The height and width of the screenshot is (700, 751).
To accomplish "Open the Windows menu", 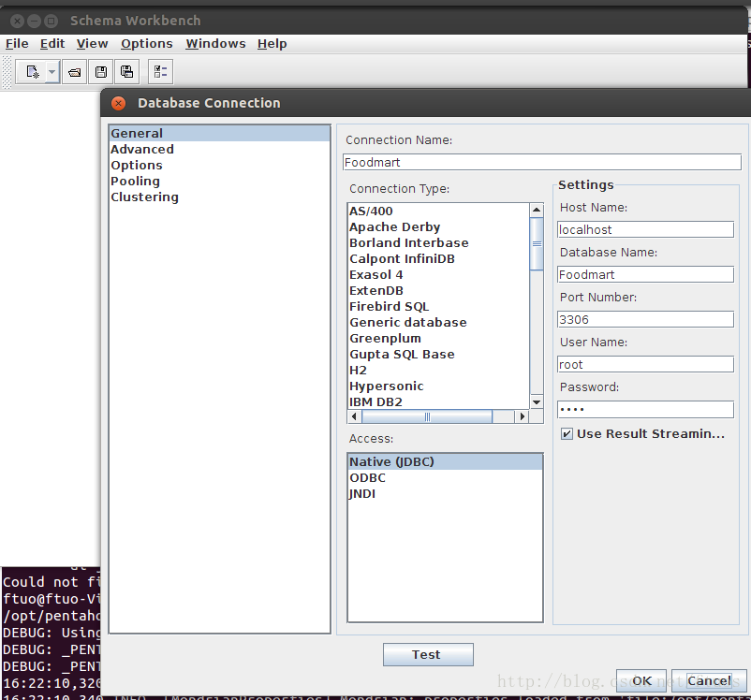I will pos(215,44).
